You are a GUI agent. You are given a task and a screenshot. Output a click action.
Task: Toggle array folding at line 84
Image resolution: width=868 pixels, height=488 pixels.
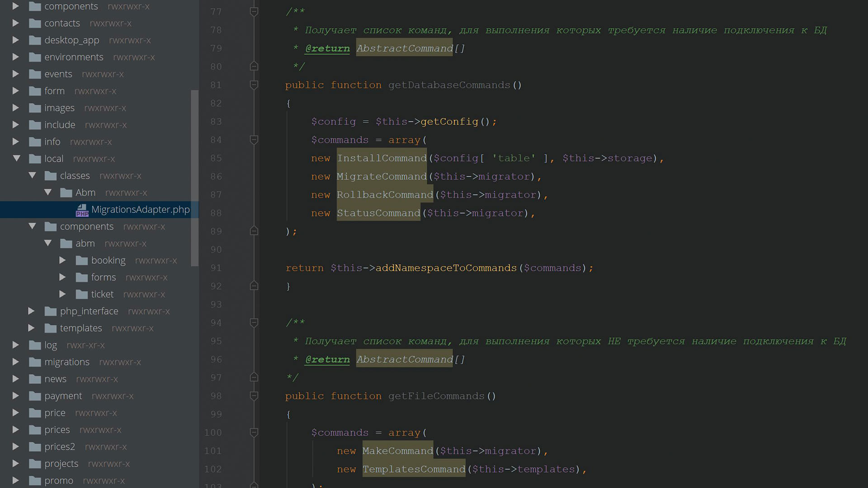tap(254, 140)
